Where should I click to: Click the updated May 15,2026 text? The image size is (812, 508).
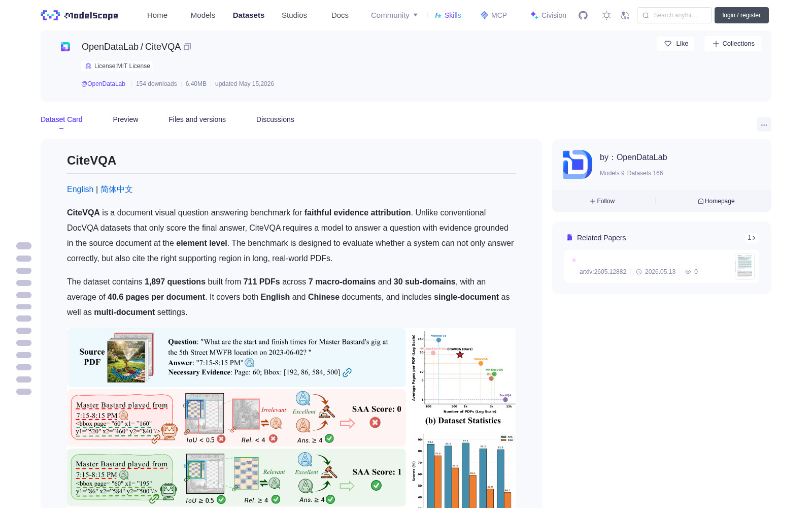(245, 84)
